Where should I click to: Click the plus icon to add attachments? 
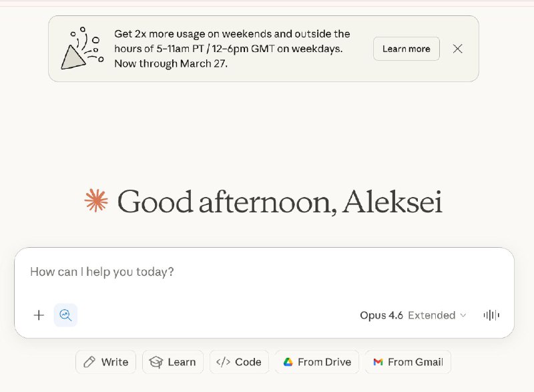[x=39, y=315]
